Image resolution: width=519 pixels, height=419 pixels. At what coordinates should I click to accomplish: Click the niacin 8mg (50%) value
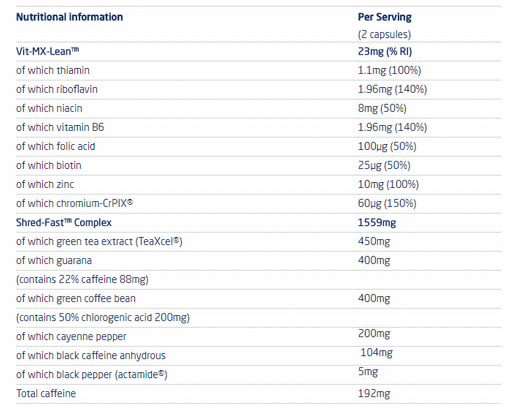382,108
